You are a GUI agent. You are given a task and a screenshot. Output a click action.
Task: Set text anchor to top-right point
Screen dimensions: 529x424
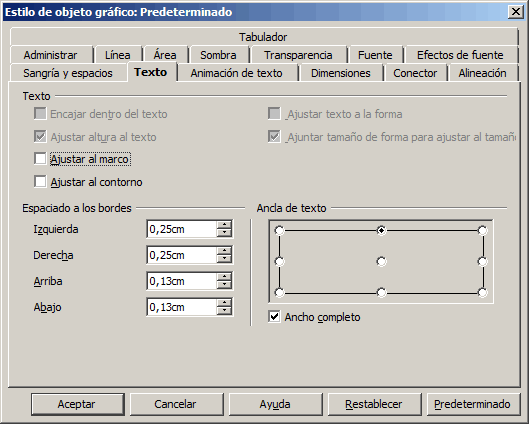(x=483, y=230)
